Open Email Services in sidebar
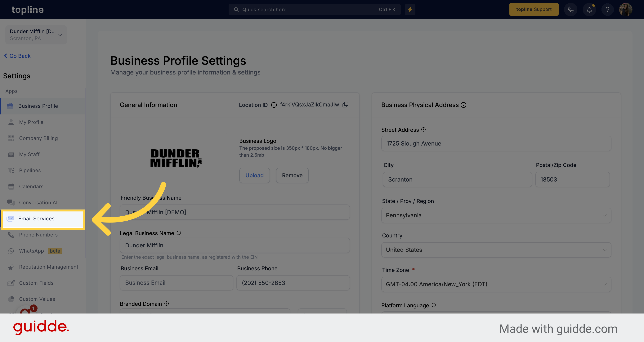 click(43, 219)
